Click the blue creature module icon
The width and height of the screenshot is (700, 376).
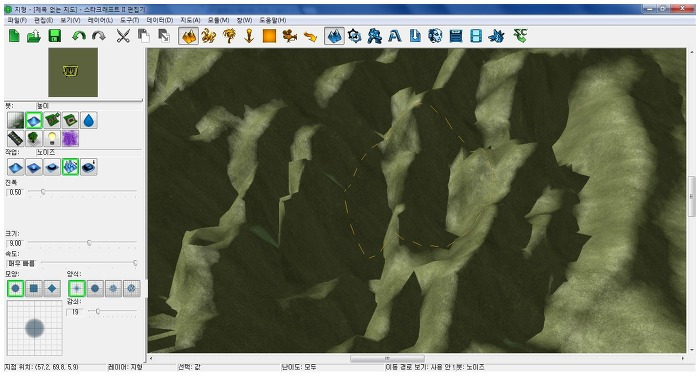click(496, 36)
